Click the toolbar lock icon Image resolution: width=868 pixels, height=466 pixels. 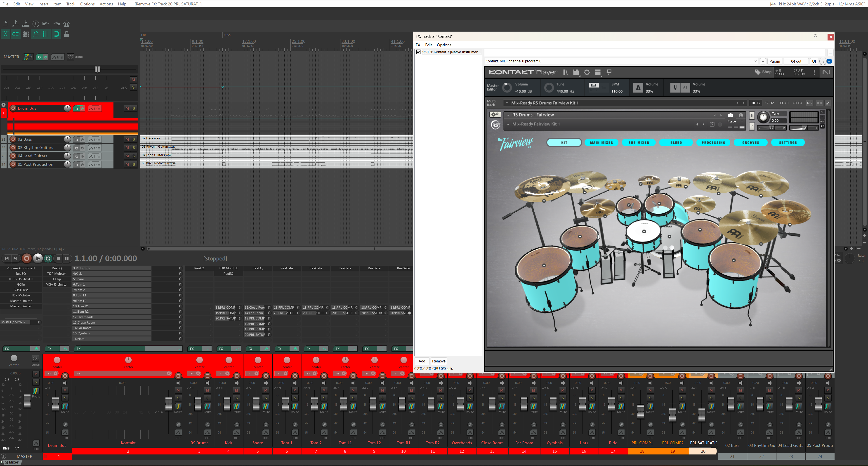coord(67,34)
